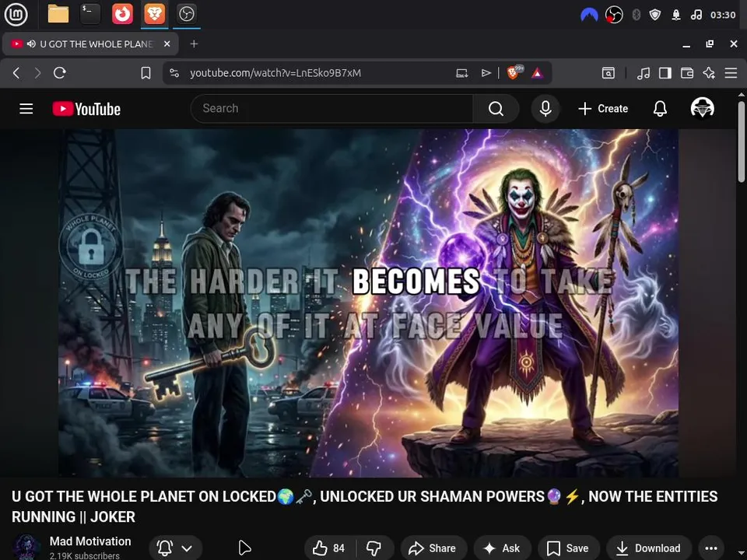Open subscription notification bell dropdown
747x560 pixels.
pyautogui.click(x=175, y=548)
